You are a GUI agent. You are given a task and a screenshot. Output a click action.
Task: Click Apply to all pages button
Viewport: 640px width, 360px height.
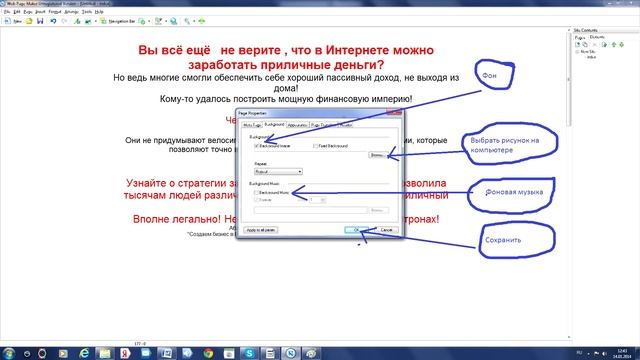pyautogui.click(x=261, y=230)
